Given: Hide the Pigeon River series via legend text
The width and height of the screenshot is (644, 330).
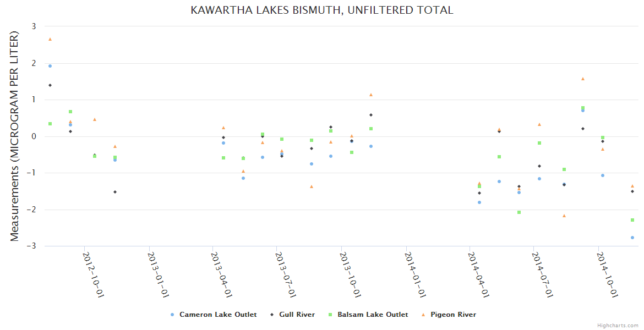Looking at the screenshot, I should coord(453,315).
